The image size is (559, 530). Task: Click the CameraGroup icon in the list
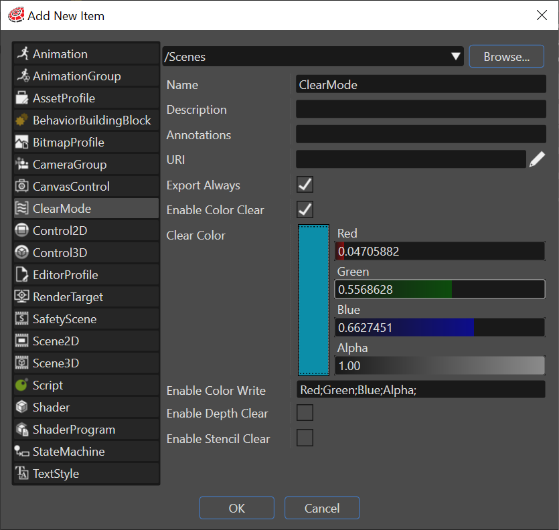pyautogui.click(x=22, y=164)
